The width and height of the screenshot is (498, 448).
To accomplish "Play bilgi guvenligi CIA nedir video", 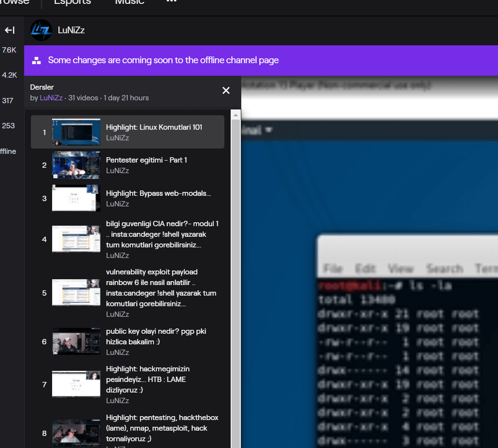I will pos(128,239).
